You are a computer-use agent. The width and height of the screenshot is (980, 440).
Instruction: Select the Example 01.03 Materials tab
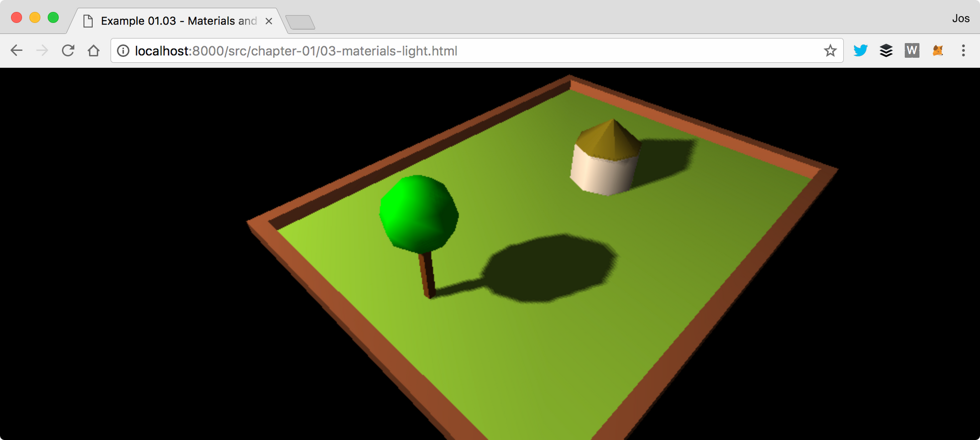[x=177, y=21]
